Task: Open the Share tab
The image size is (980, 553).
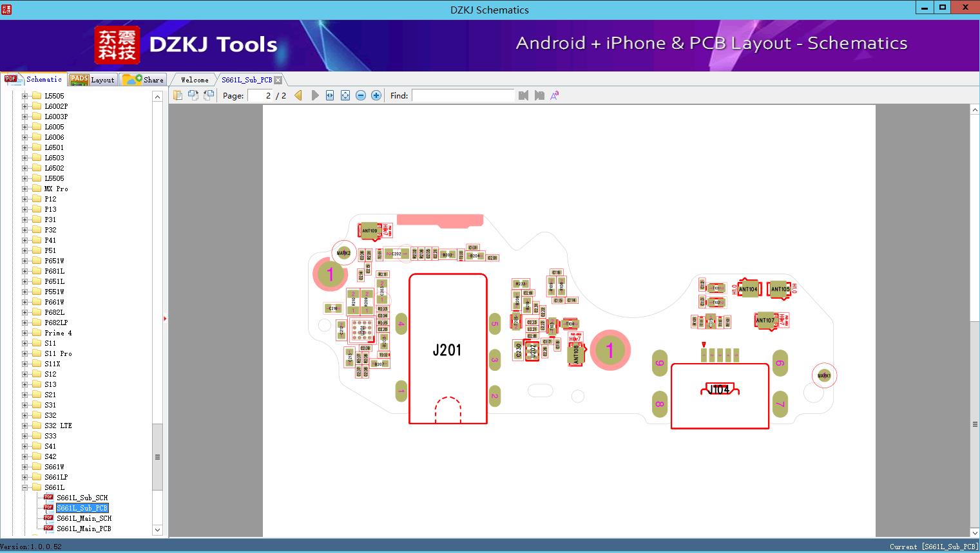Action: point(144,80)
